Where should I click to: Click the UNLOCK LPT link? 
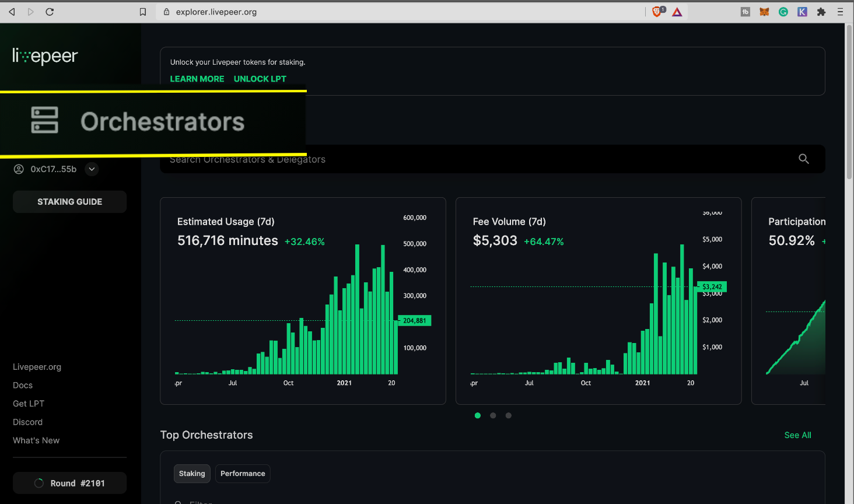coord(260,79)
